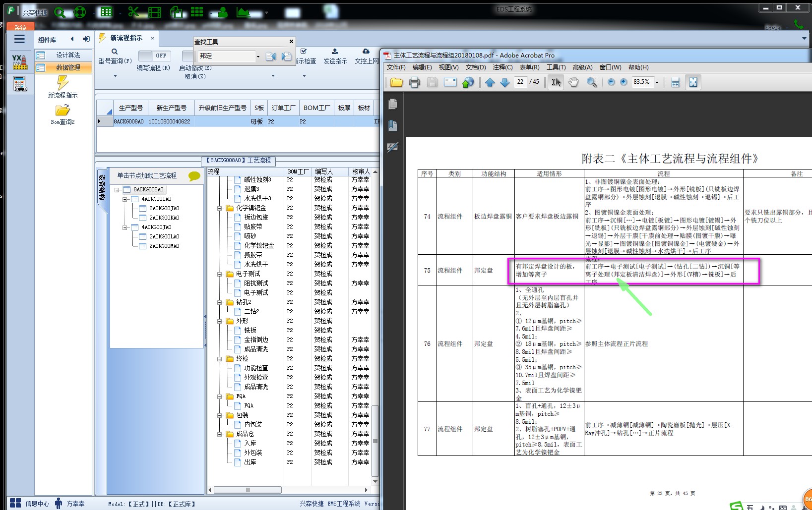Open Acrobat 工具(T) menu
Image resolution: width=812 pixels, height=510 pixels.
coord(556,67)
